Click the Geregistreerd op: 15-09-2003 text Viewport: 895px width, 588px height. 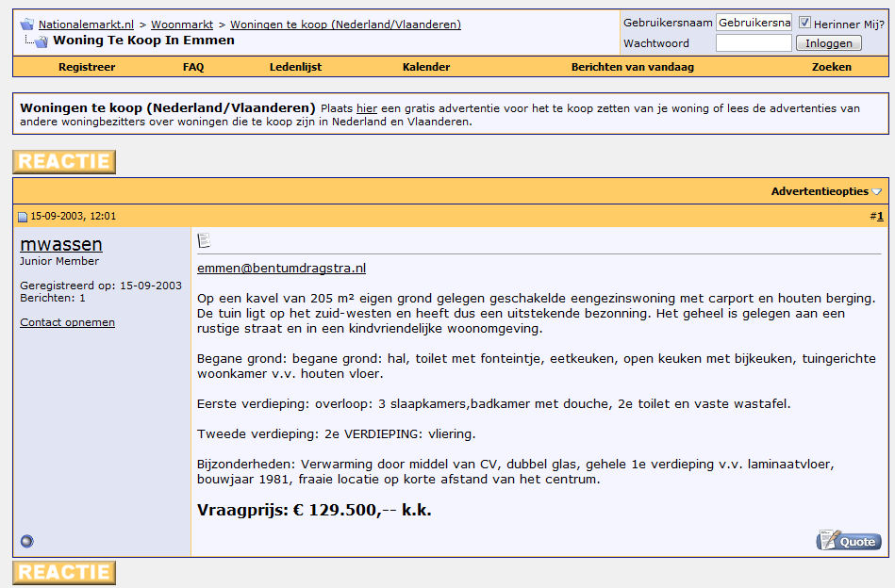(101, 286)
